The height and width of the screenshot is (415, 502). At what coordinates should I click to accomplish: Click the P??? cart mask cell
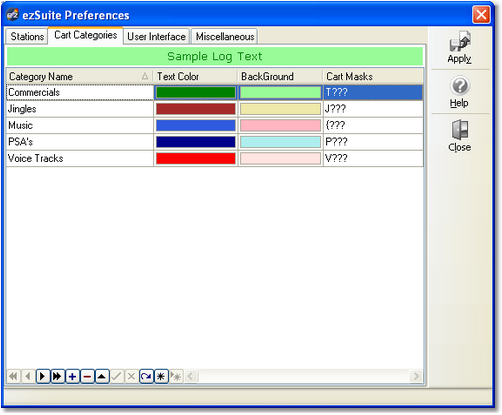(373, 142)
